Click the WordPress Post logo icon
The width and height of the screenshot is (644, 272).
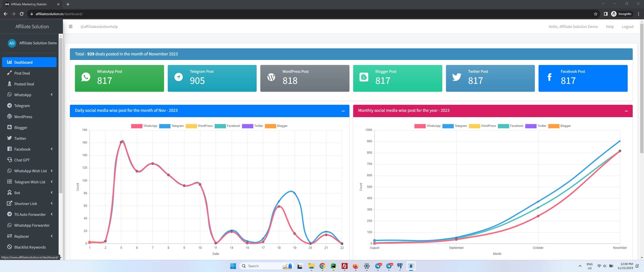(x=271, y=77)
